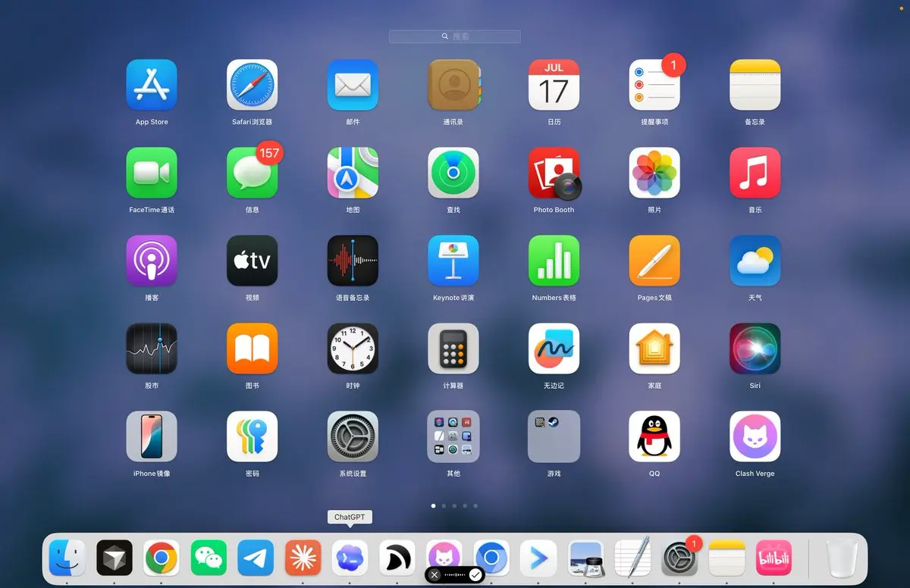The height and width of the screenshot is (588, 910).
Task: Launch Safari浏览器 from the Launchpad grid
Action: [x=253, y=85]
